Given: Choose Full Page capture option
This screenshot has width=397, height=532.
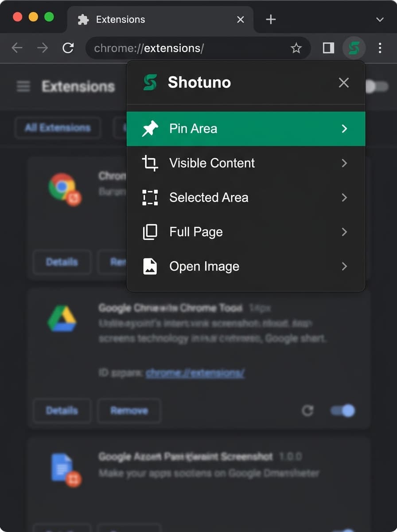Looking at the screenshot, I should pyautogui.click(x=246, y=232).
